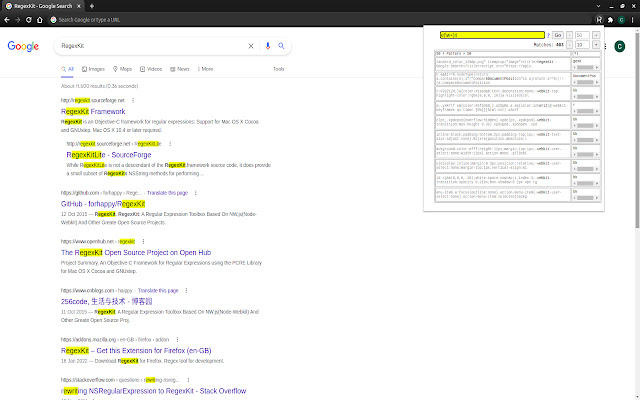
Task: Open Google account avatar on the page
Action: pyautogui.click(x=620, y=47)
